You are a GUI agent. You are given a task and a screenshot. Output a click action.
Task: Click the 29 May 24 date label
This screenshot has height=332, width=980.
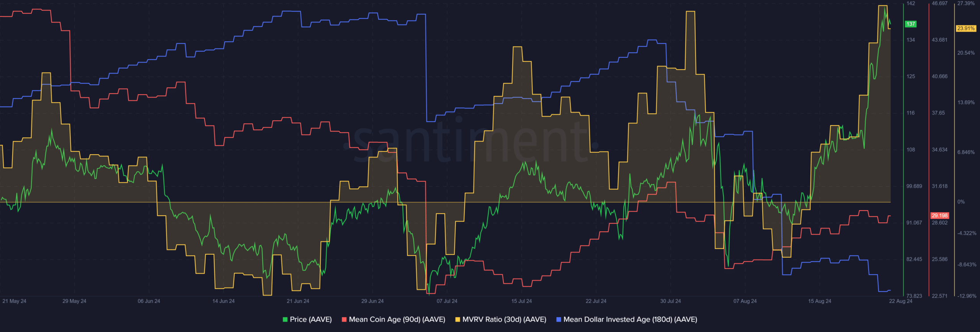click(74, 301)
